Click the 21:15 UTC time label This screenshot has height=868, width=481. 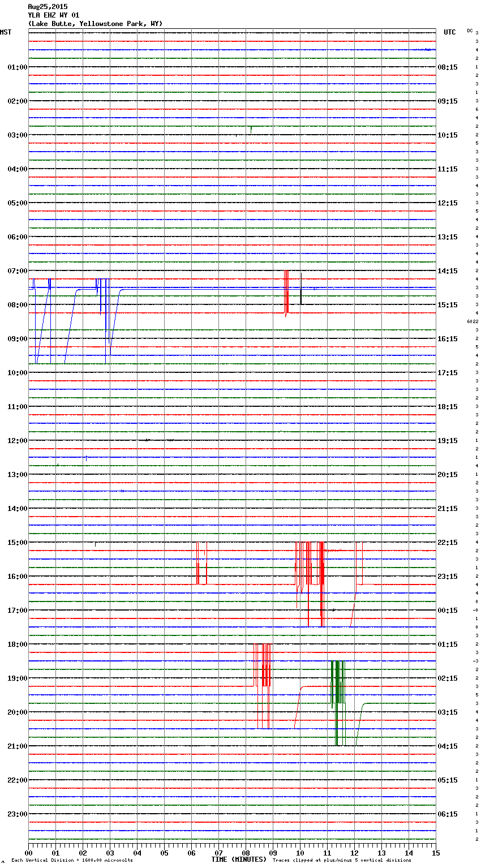pyautogui.click(x=448, y=508)
